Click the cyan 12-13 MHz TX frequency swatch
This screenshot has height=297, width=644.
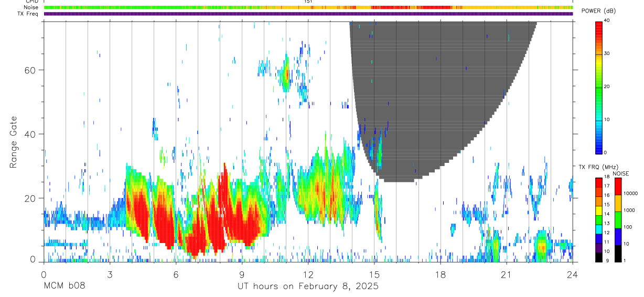click(599, 229)
